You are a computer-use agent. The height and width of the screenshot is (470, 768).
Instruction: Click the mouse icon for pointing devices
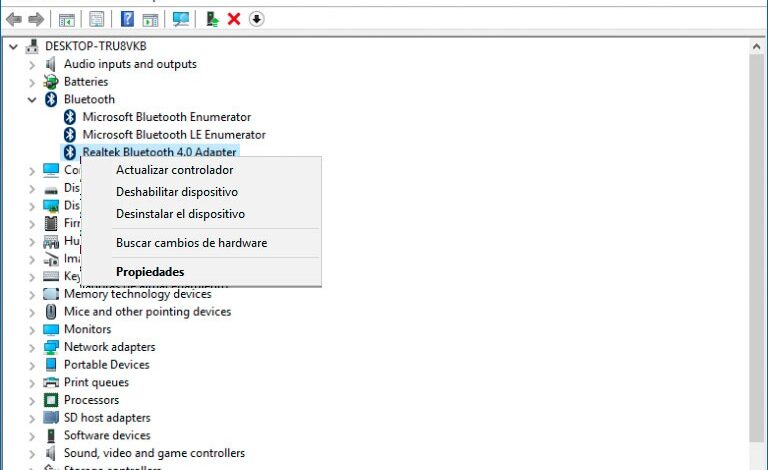[x=51, y=311]
